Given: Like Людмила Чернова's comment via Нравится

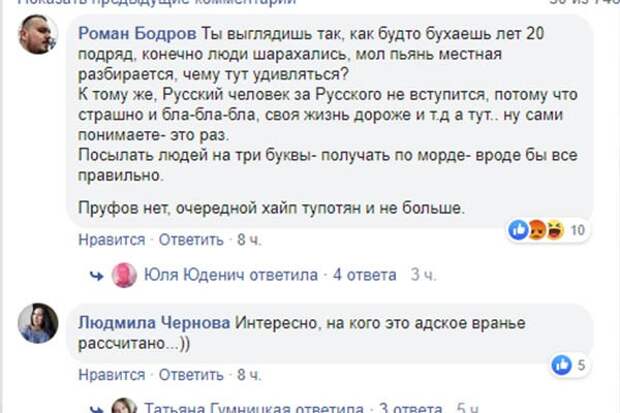Looking at the screenshot, I should 112,375.
